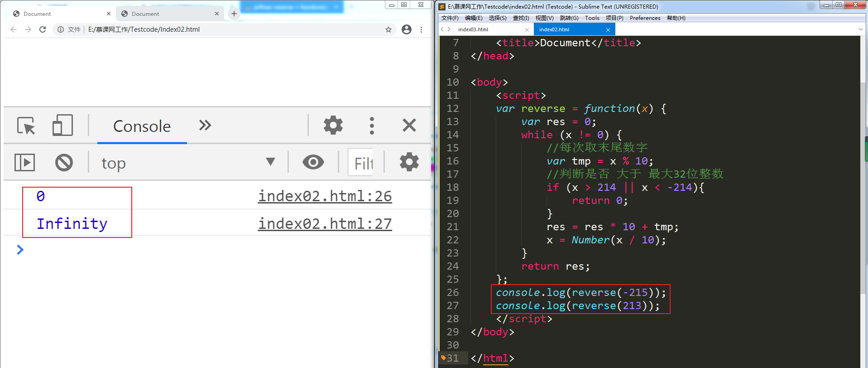Activate the inspect element picker icon
This screenshot has height=368, width=868.
[x=26, y=126]
